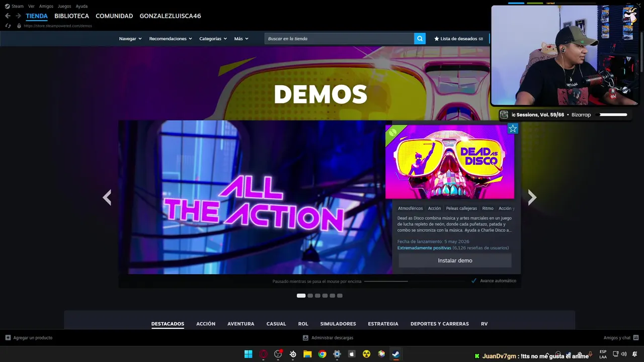Open Lista de deseados
644x362 pixels.
(x=458, y=39)
